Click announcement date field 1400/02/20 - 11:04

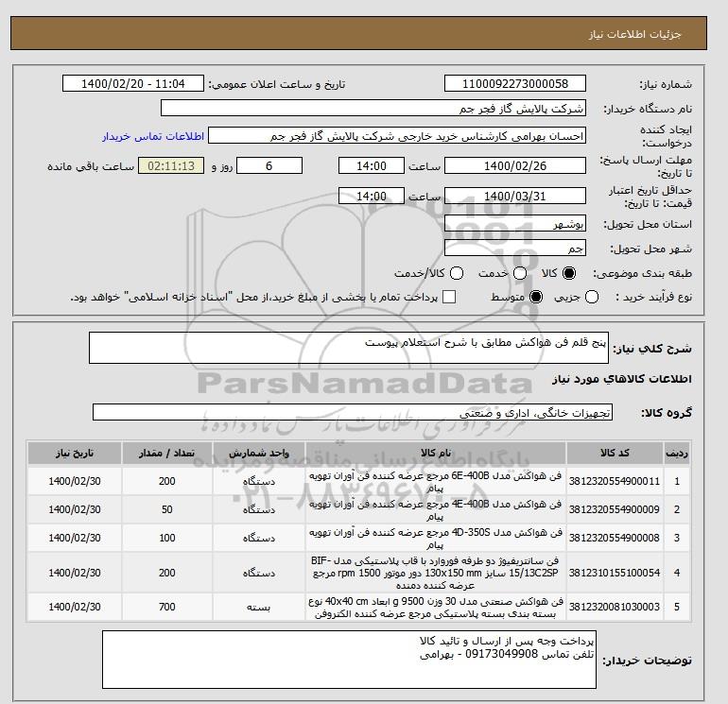(x=132, y=83)
